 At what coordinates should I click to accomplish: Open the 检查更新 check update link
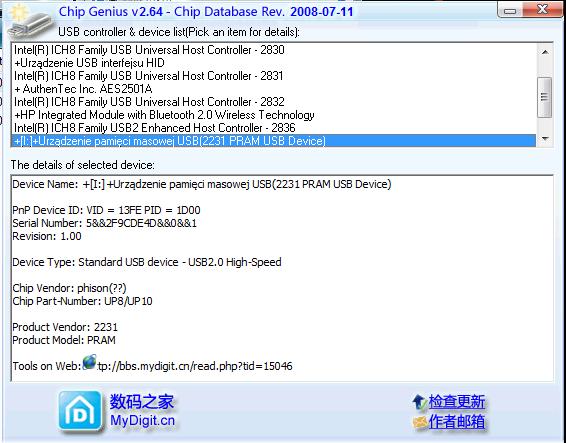[457, 402]
